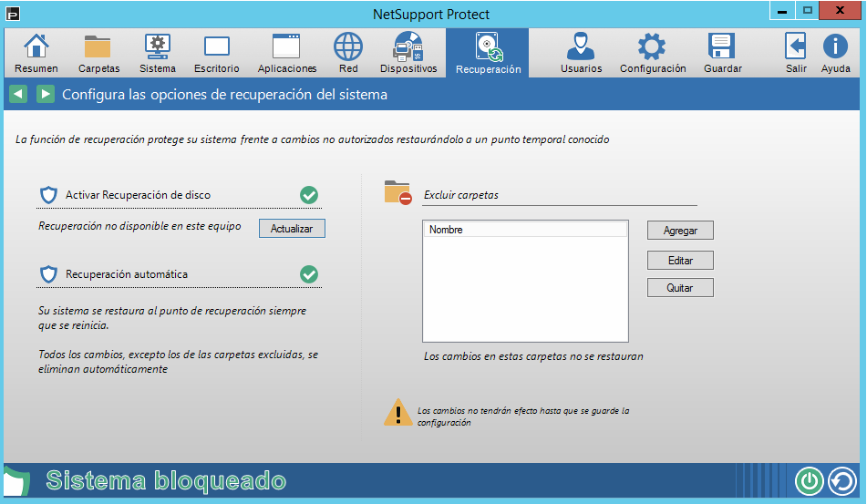Click shield icon next to Recuperación automática
Viewport: 867px width, 504px height.
pos(48,274)
